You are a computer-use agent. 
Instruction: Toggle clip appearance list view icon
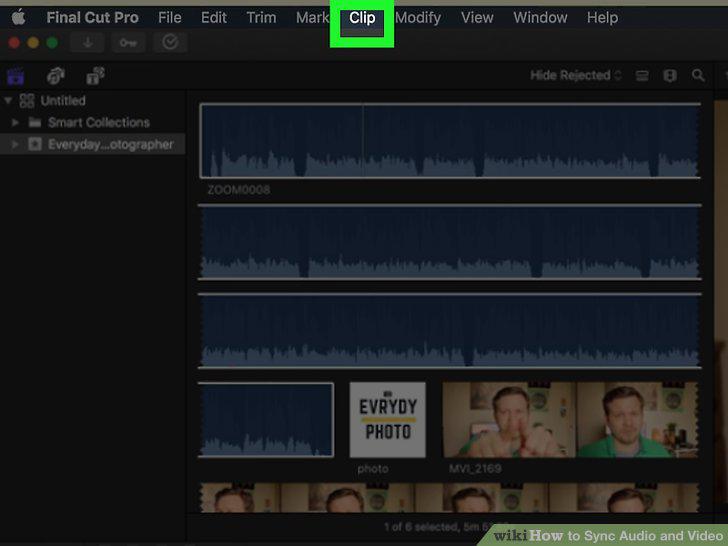pyautogui.click(x=642, y=76)
